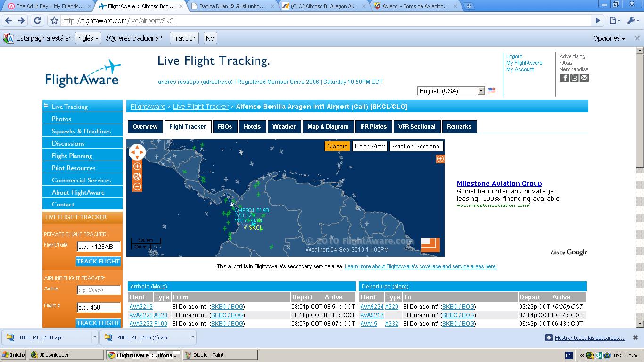Click the map pan arrows control
The image size is (644, 362).
tap(137, 152)
